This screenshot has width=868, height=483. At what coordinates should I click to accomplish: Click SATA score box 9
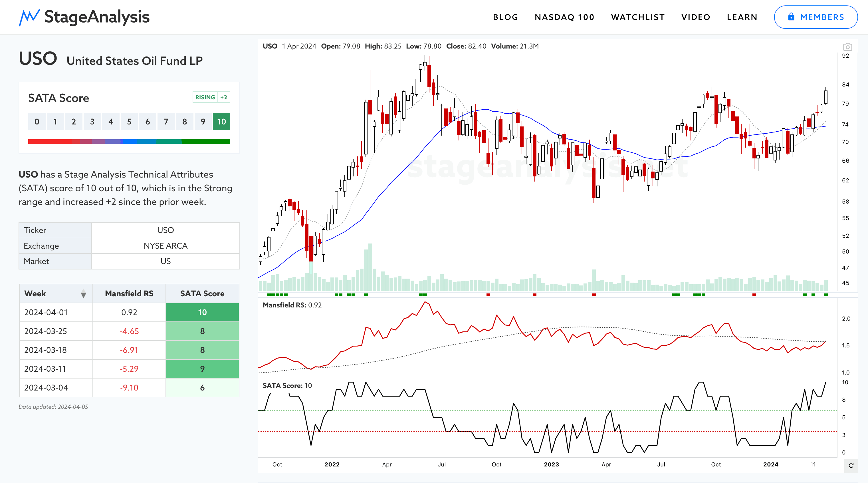pyautogui.click(x=203, y=122)
